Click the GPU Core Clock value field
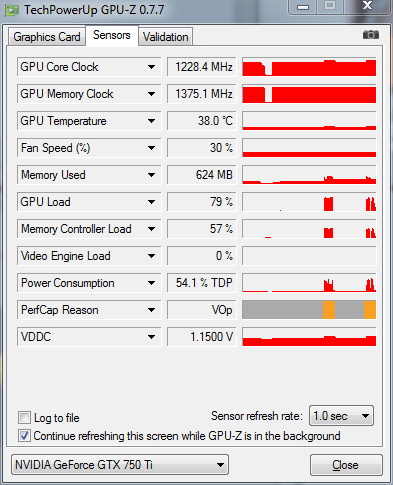 [202, 67]
